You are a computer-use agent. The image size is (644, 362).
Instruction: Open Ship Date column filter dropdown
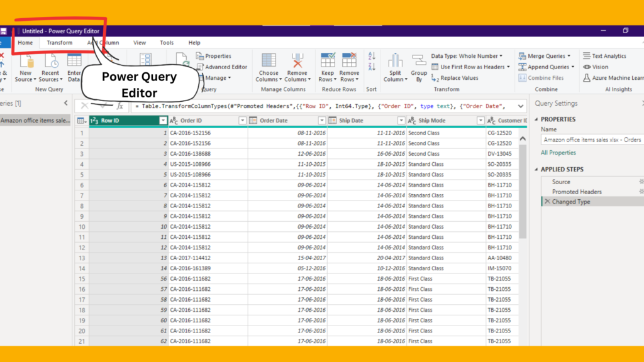(x=401, y=121)
